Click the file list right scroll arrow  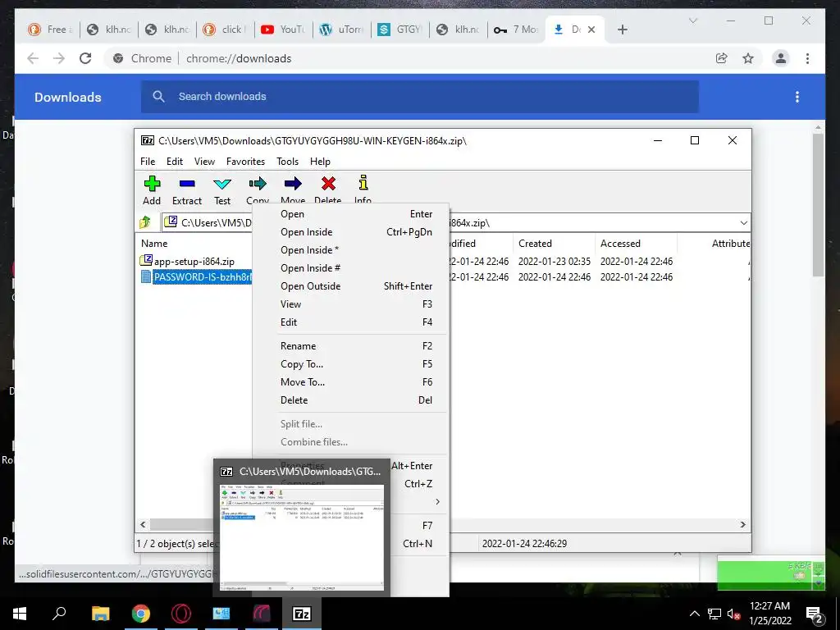(742, 524)
